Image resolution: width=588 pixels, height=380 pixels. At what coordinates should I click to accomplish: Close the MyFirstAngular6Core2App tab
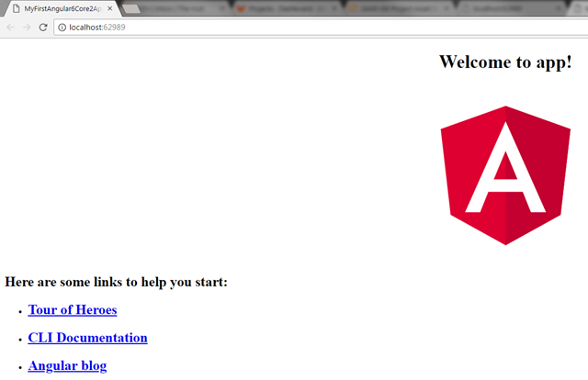(110, 7)
